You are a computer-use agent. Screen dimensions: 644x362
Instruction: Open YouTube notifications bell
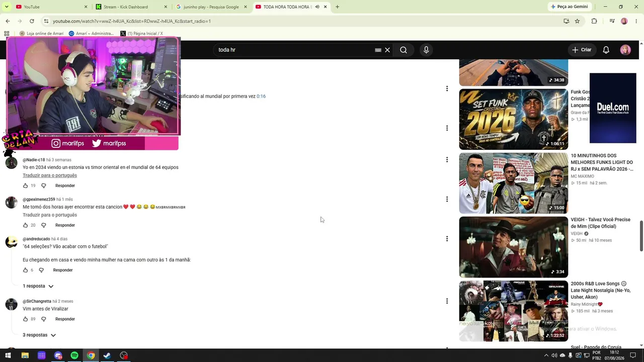point(606,50)
